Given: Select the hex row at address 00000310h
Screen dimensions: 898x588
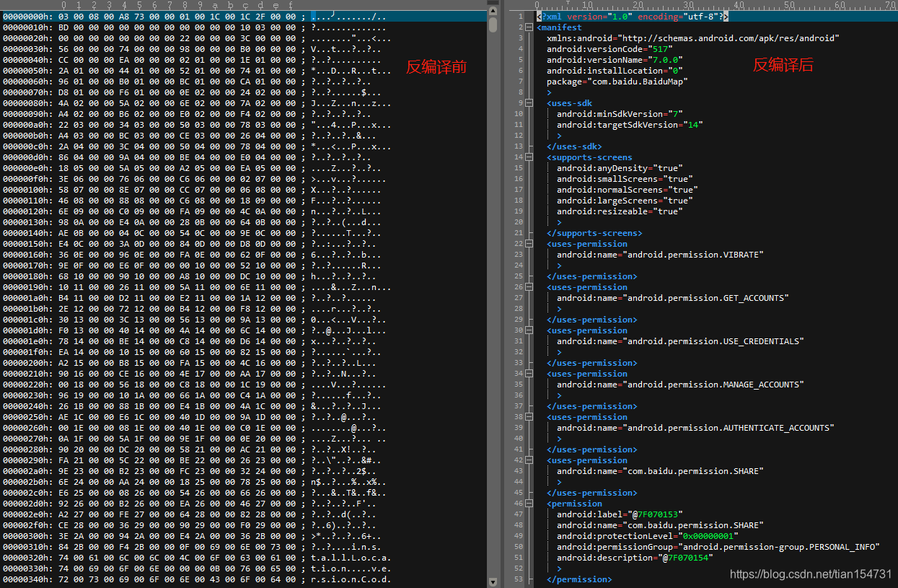Looking at the screenshot, I should click(x=198, y=547).
